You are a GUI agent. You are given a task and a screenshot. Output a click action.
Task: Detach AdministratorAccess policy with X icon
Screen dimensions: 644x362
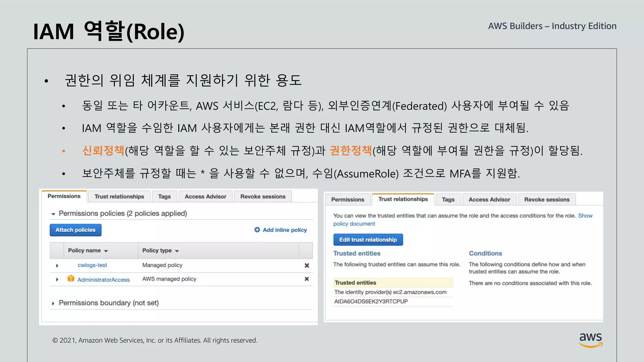307,279
